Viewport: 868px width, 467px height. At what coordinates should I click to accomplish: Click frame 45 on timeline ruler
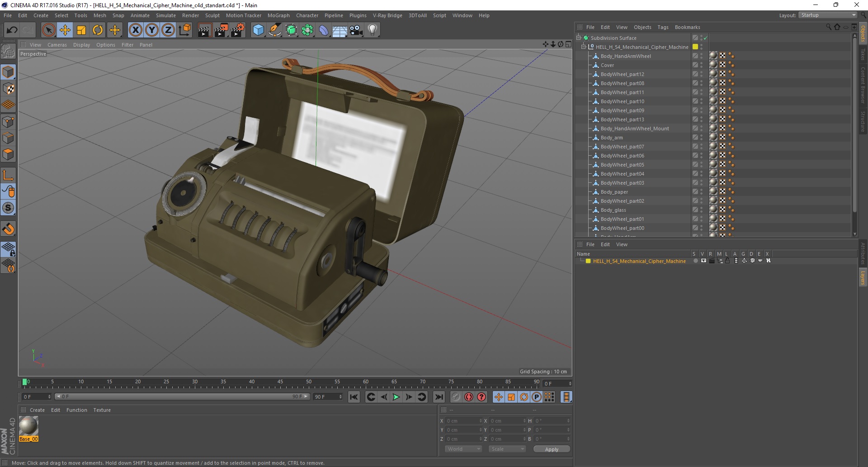point(280,383)
